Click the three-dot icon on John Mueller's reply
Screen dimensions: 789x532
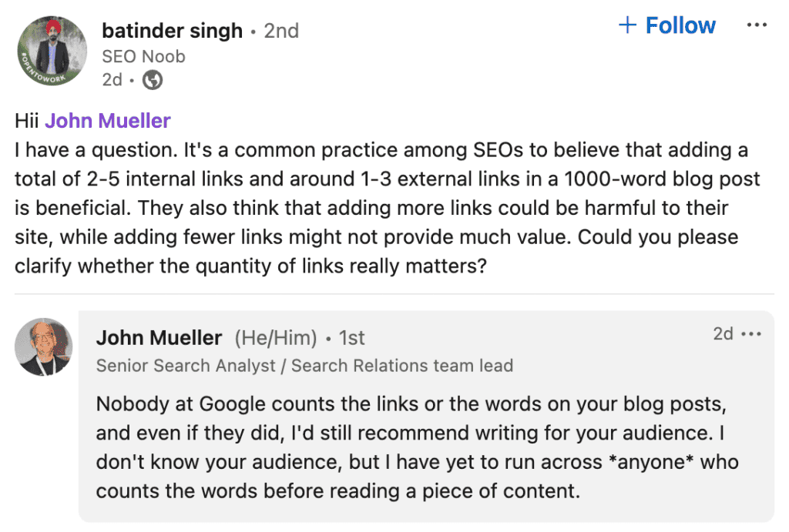point(751,333)
